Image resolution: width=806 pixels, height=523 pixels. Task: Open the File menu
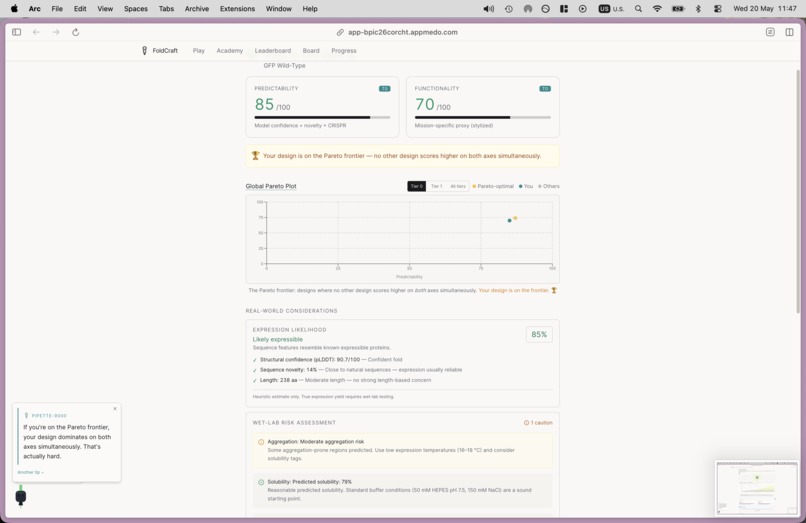click(x=57, y=9)
